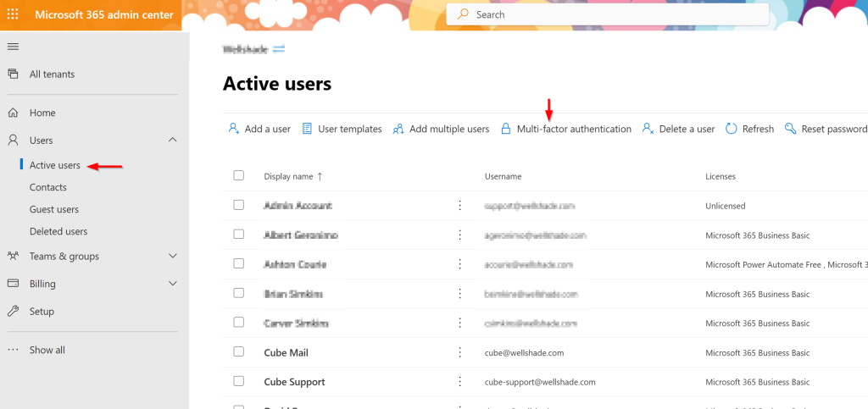The image size is (868, 409).
Task: Click the Multi-factor authentication lock icon
Action: (505, 129)
